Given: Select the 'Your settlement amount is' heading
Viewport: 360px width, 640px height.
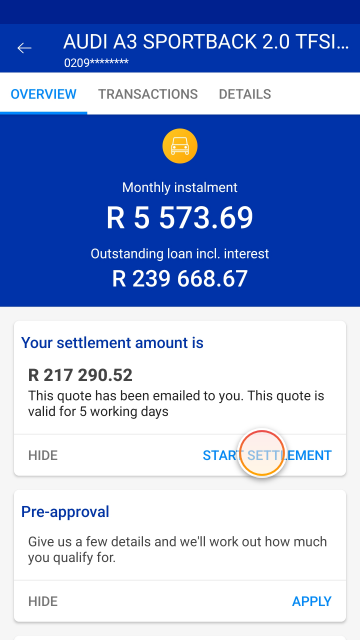Looking at the screenshot, I should (112, 343).
